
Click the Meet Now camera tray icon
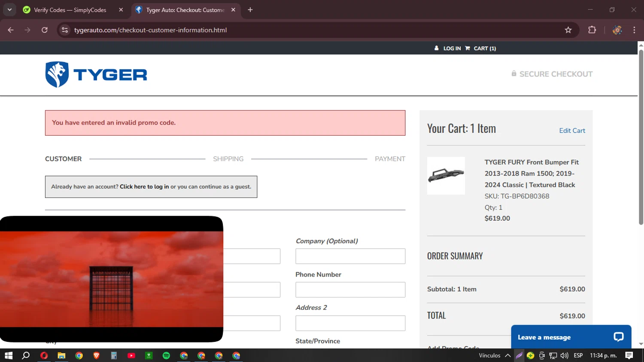click(x=542, y=356)
